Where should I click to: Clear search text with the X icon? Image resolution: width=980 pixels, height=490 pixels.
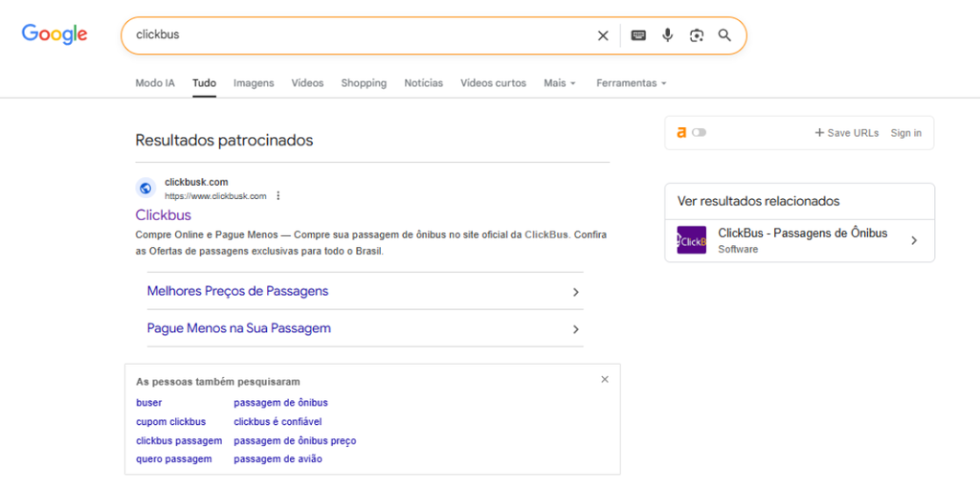[x=603, y=35]
